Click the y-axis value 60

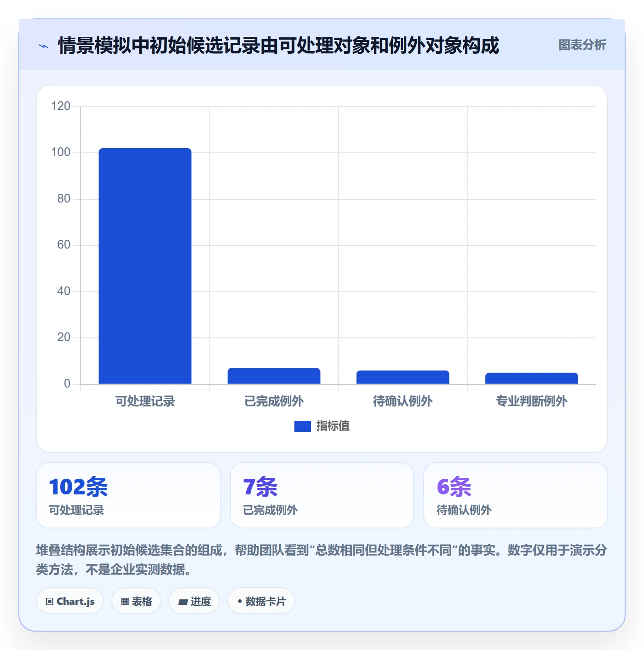[x=63, y=245]
